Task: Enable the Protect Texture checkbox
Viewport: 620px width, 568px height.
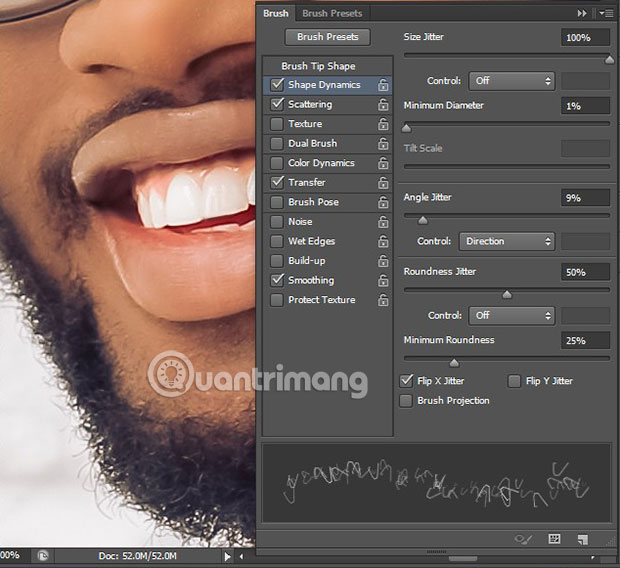Action: tap(277, 300)
